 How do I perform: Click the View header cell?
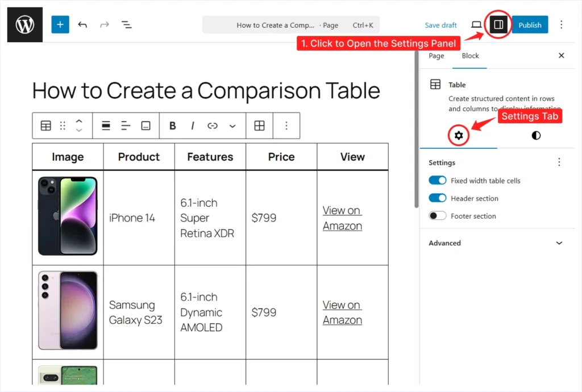[x=352, y=157]
